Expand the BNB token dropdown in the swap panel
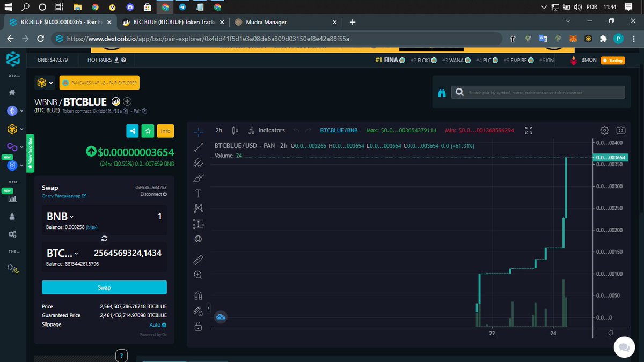Screen dimensions: 644x362 pos(60,217)
